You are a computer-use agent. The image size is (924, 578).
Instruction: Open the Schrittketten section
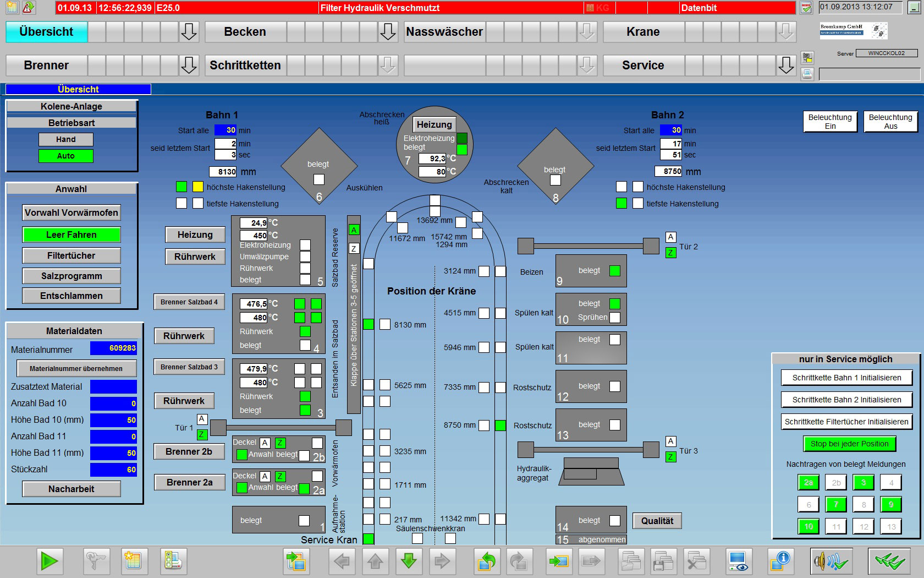245,66
